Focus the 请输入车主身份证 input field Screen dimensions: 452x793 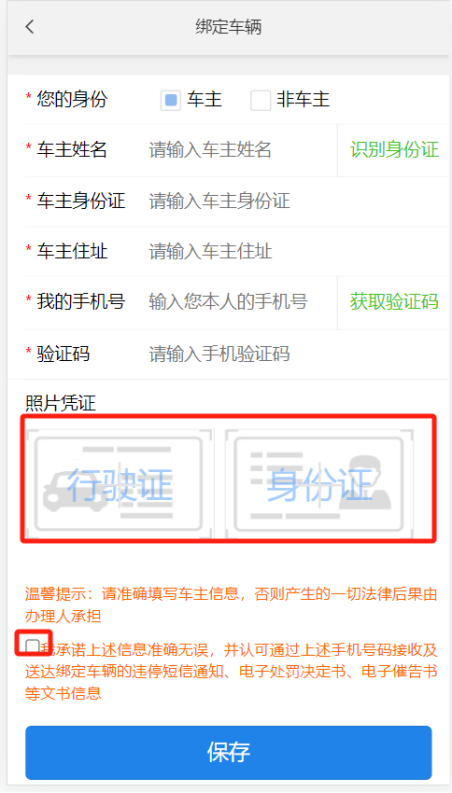pyautogui.click(x=296, y=201)
